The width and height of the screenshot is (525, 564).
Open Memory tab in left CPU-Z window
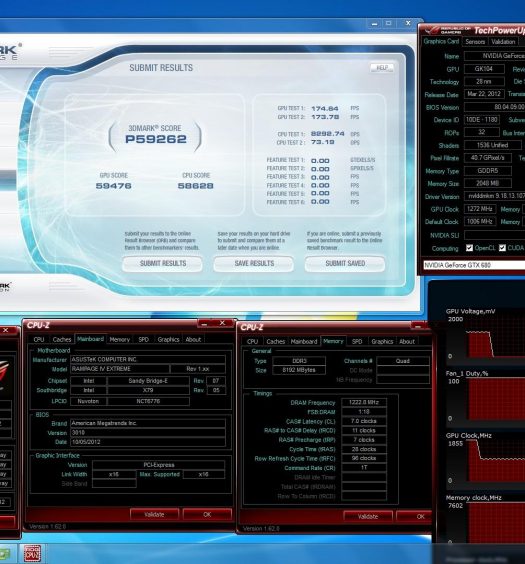(119, 339)
